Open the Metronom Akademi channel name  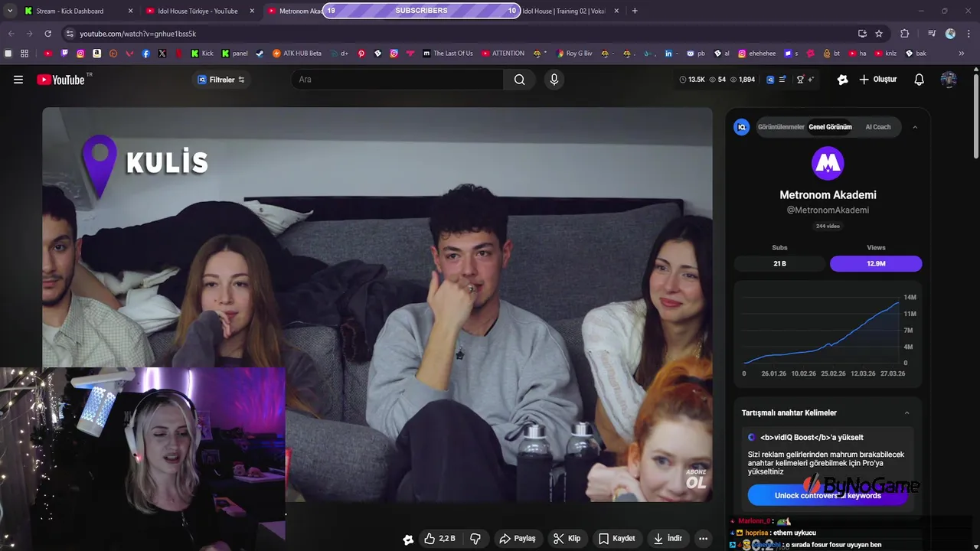828,195
